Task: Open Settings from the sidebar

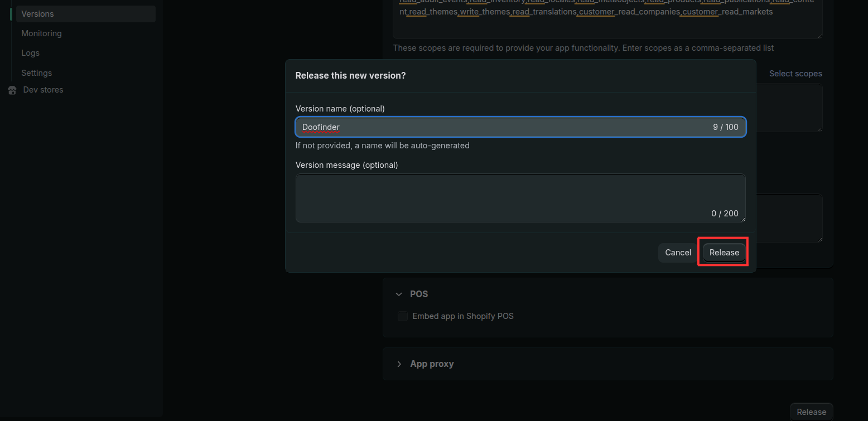Action: pyautogui.click(x=36, y=72)
